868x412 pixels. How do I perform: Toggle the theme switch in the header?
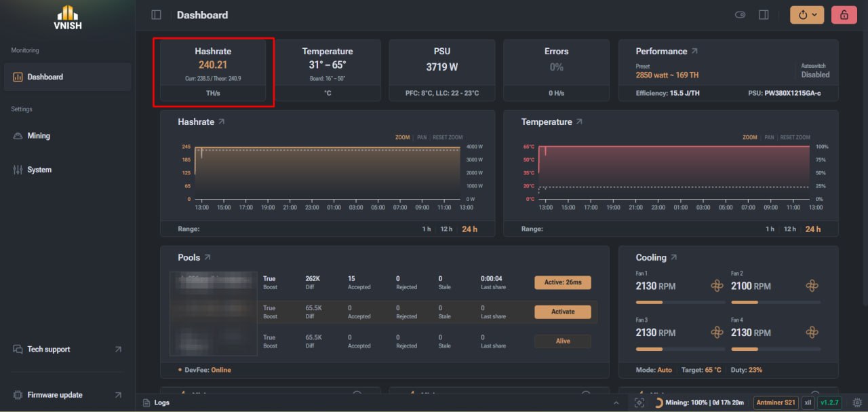[741, 15]
